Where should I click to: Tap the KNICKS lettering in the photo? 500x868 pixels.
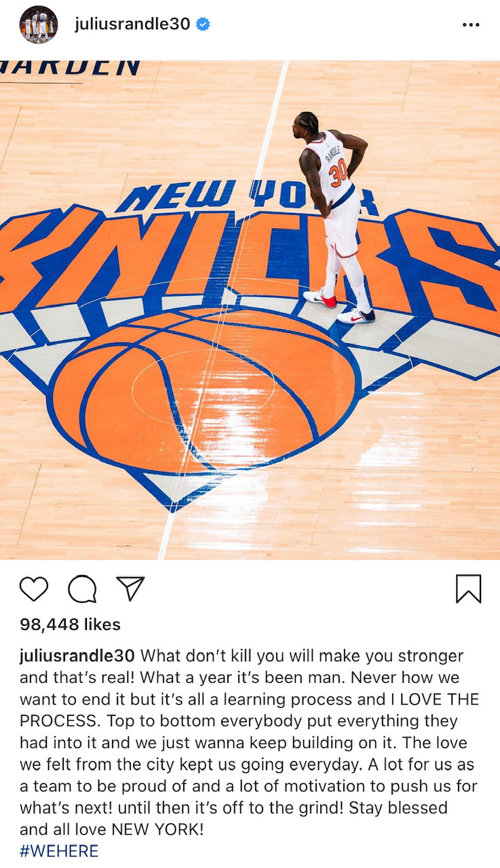pos(250,258)
